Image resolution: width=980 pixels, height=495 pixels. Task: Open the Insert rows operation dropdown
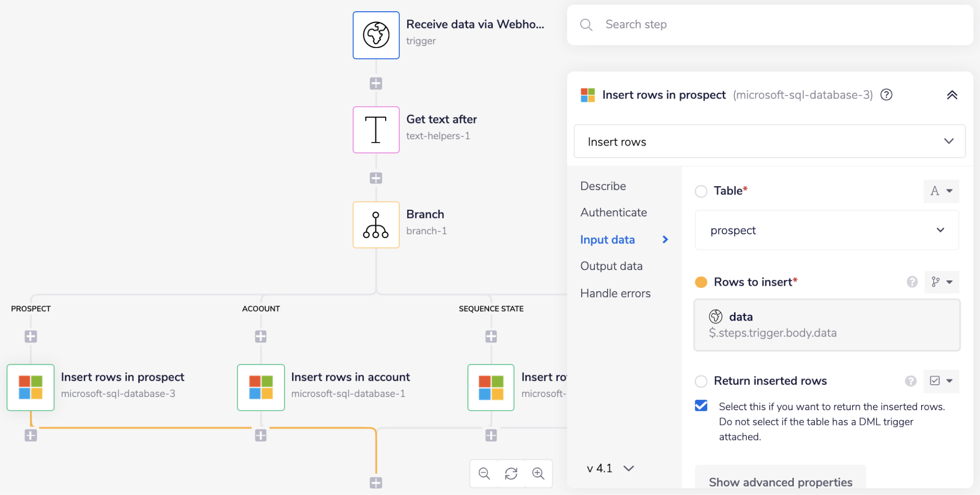(769, 142)
